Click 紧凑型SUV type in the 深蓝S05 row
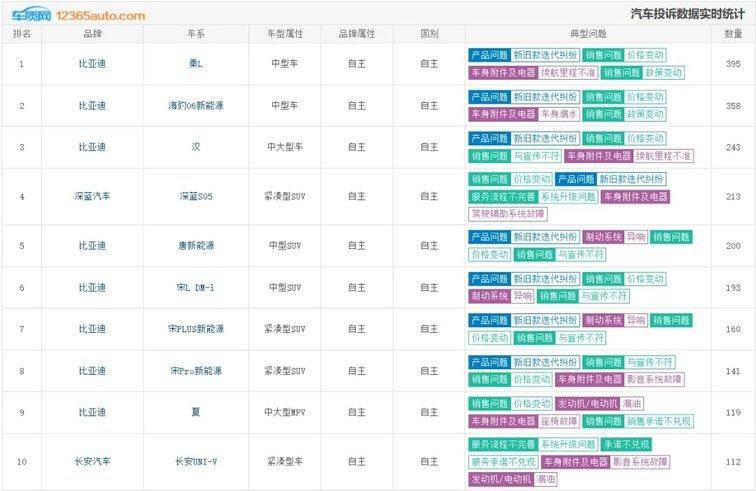 click(x=285, y=196)
